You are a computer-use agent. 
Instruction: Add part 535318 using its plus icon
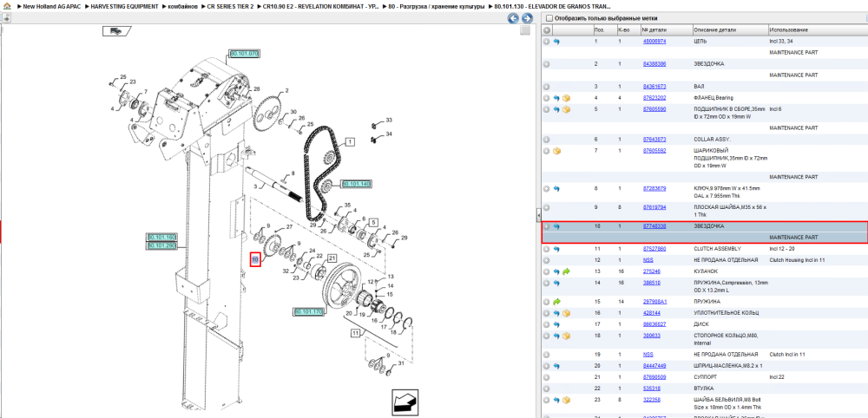tap(546, 389)
